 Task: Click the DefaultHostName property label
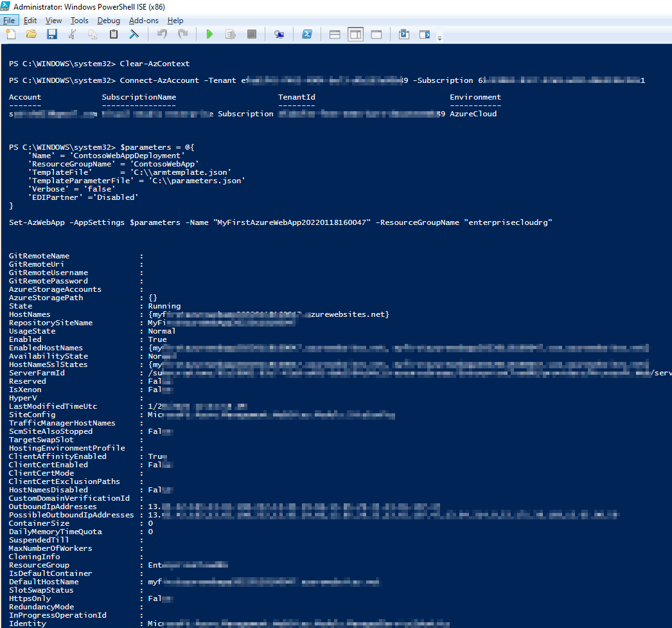pyautogui.click(x=44, y=582)
